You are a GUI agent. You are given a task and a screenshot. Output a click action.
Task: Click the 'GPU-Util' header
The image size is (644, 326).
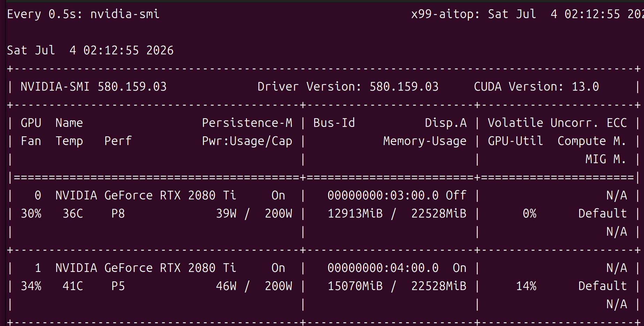515,141
